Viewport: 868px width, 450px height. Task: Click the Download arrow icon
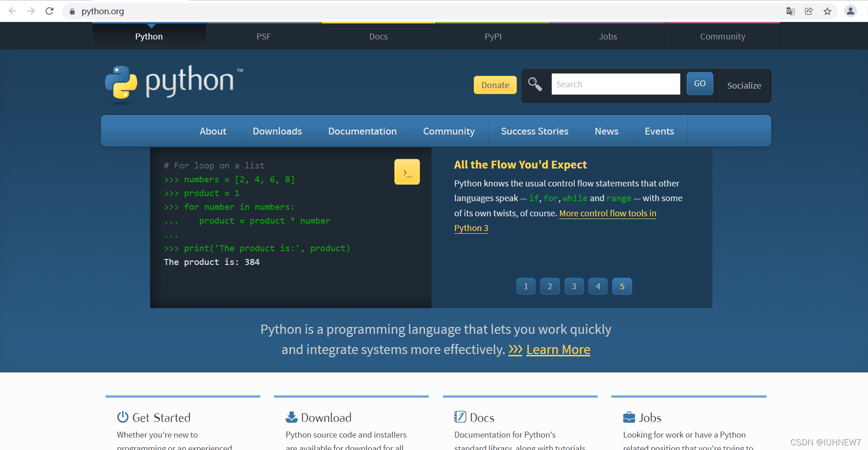(291, 416)
